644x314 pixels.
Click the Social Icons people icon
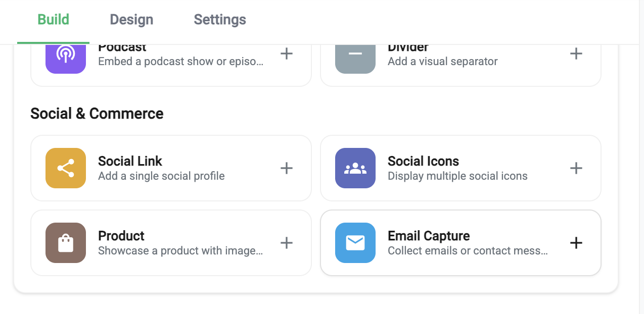355,168
